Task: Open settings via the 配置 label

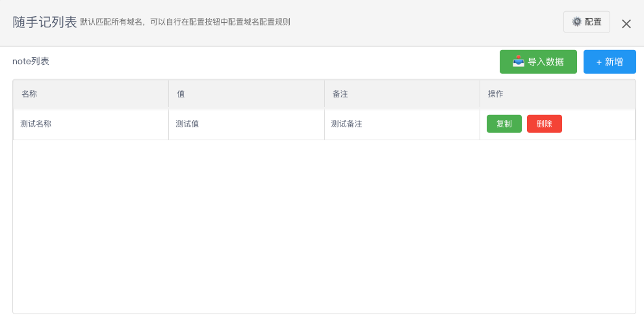Action: click(x=593, y=22)
